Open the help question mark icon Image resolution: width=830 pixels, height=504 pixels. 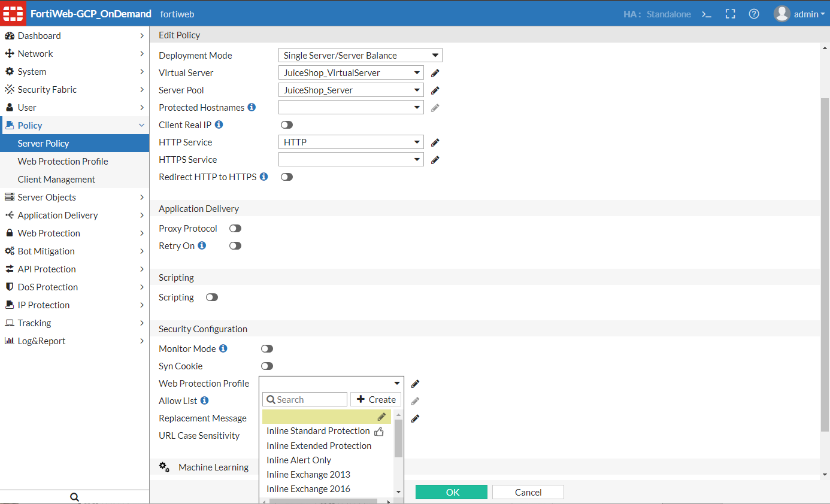point(754,14)
